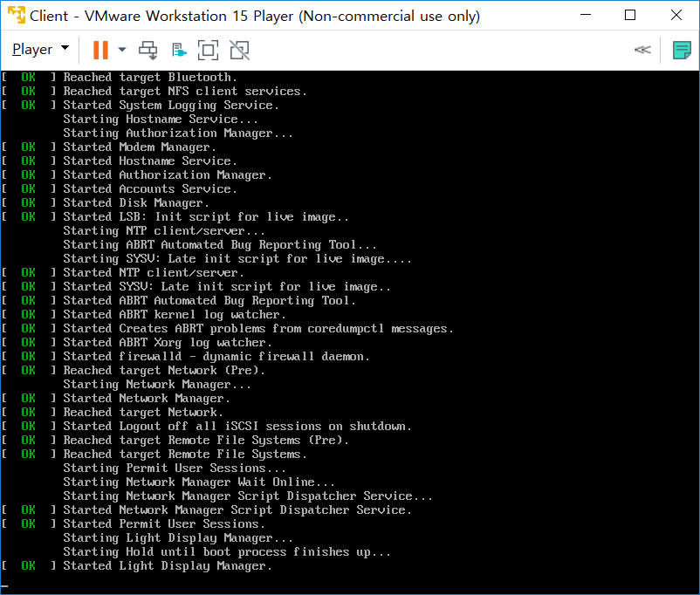Screen dimensions: 700x595
Task: Click 'Starting ABRT Automated Bug Reporting Tool...'
Action: pyautogui.click(x=220, y=244)
